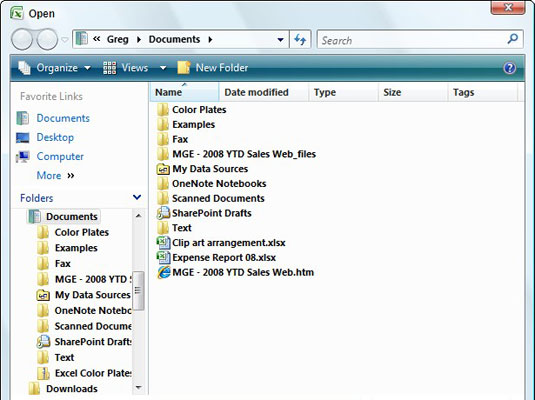The image size is (535, 400).
Task: Select Excel Color Plates zipped folder in tree
Action: pos(92,373)
